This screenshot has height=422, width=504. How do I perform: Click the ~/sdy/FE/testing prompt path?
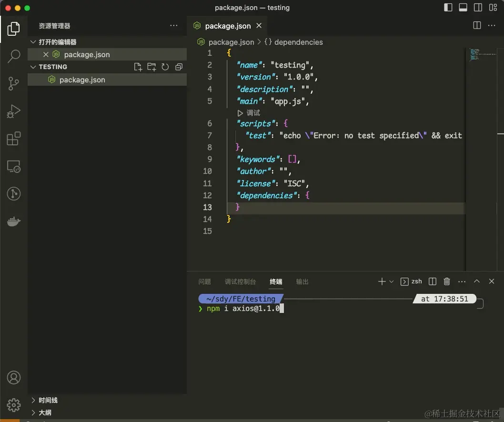point(241,299)
